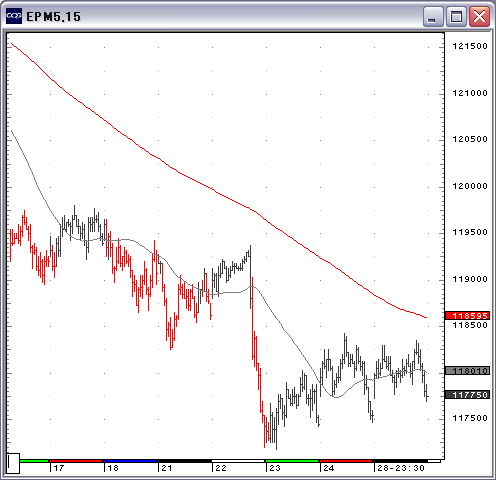Click the date label 18 on time axis

pyautogui.click(x=113, y=468)
